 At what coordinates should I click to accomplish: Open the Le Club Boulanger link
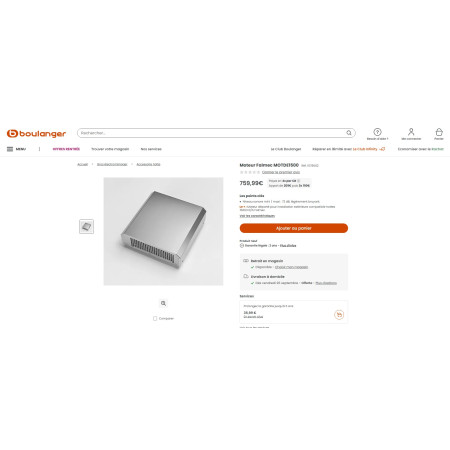click(286, 149)
